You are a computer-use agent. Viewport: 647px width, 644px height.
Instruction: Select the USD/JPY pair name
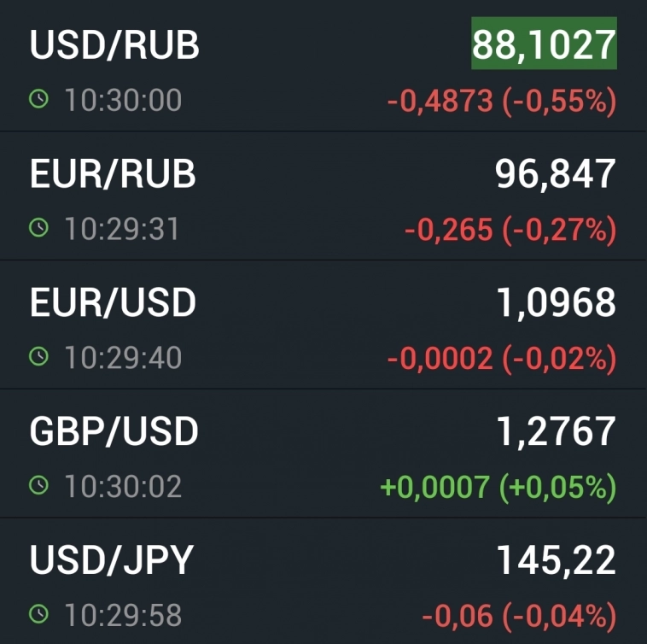click(x=112, y=560)
